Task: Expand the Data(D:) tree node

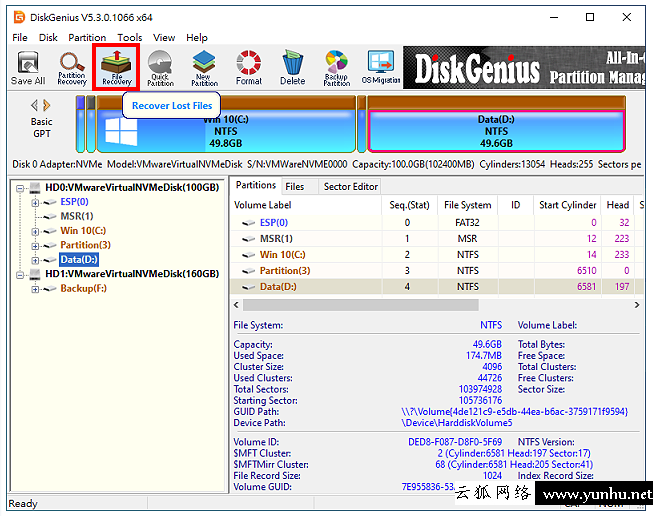Action: (x=35, y=261)
